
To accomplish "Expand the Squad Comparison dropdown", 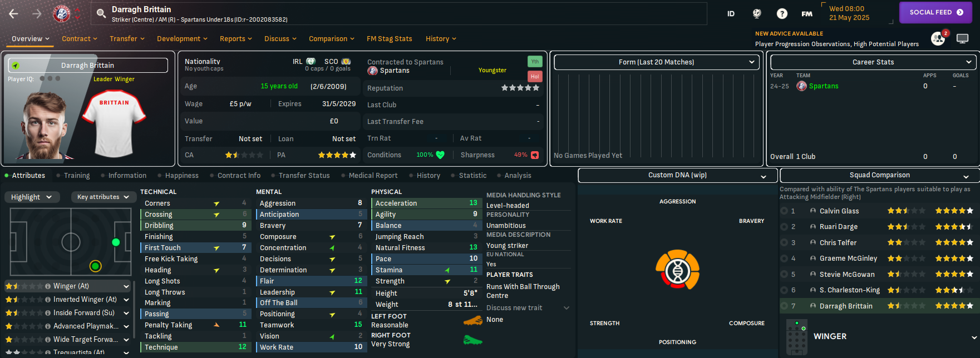I will [879, 175].
